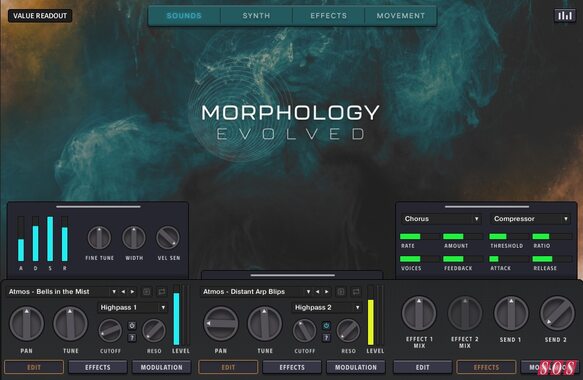Click the Cutoff knob under Highpass 1
The height and width of the screenshot is (380, 583).
pyautogui.click(x=110, y=331)
